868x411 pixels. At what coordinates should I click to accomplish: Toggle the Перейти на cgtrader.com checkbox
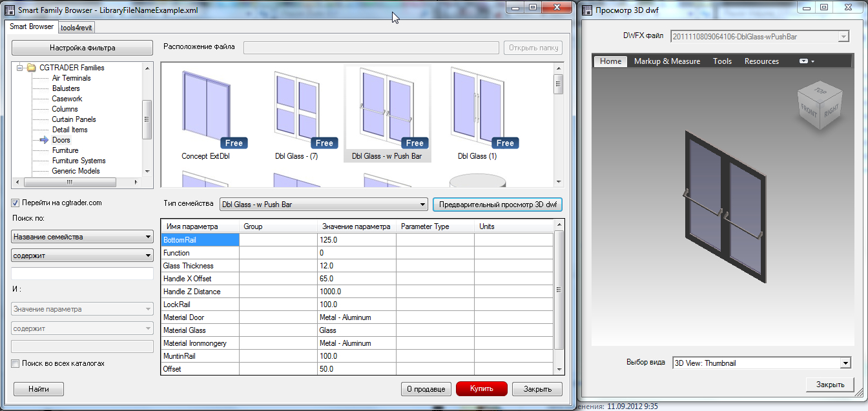pos(15,203)
